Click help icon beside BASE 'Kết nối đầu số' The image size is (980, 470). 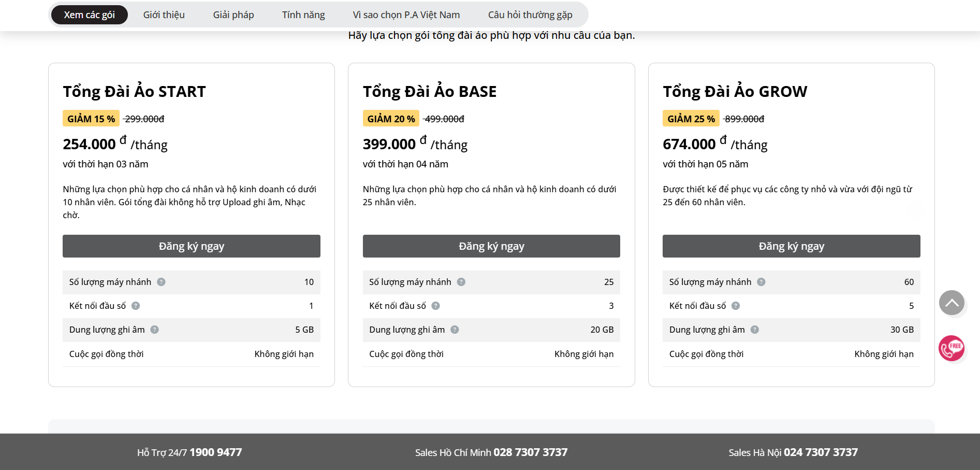(x=436, y=306)
